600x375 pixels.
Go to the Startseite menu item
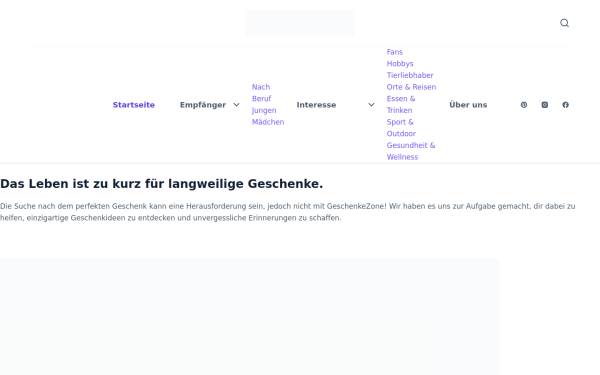coord(134,105)
